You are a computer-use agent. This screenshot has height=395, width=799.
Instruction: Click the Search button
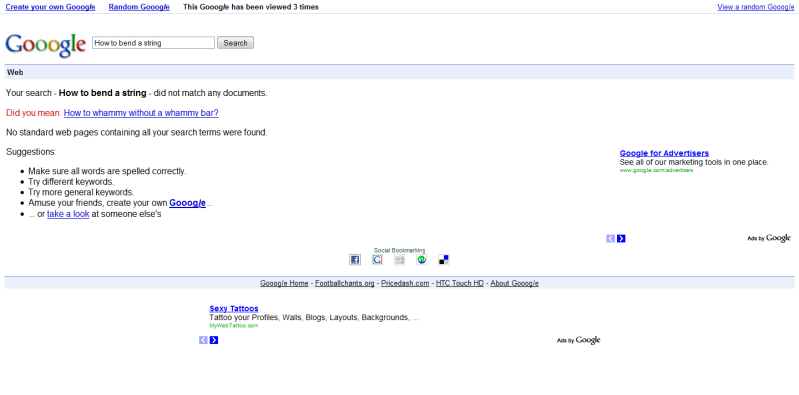click(x=235, y=43)
